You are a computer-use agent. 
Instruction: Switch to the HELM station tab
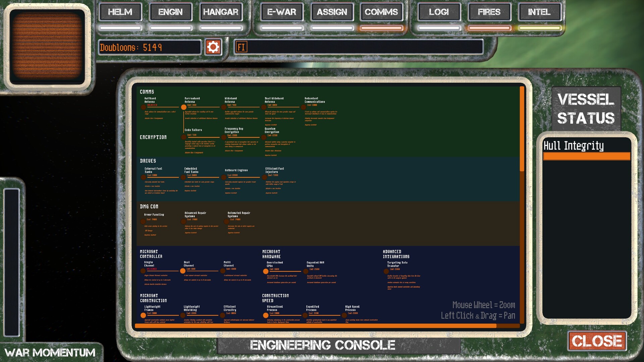[120, 12]
